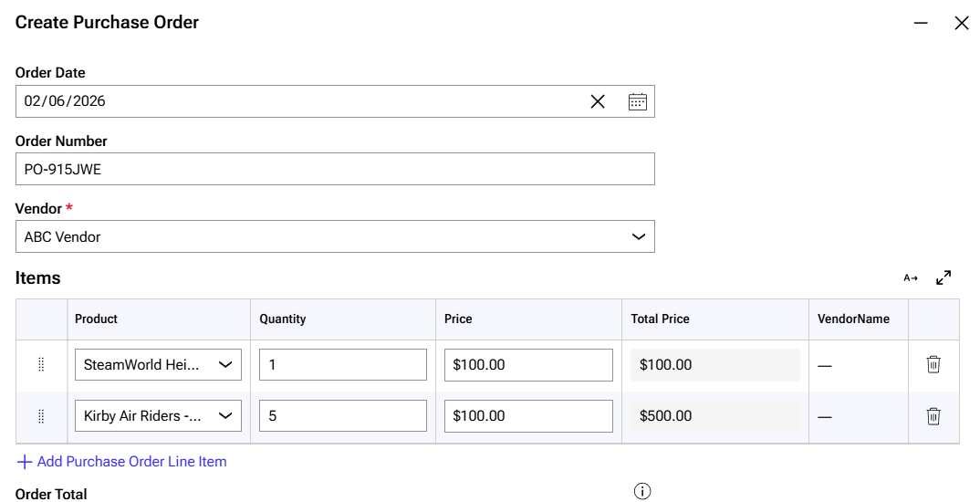
Task: Click the quantity field showing 1
Action: pyautogui.click(x=342, y=365)
